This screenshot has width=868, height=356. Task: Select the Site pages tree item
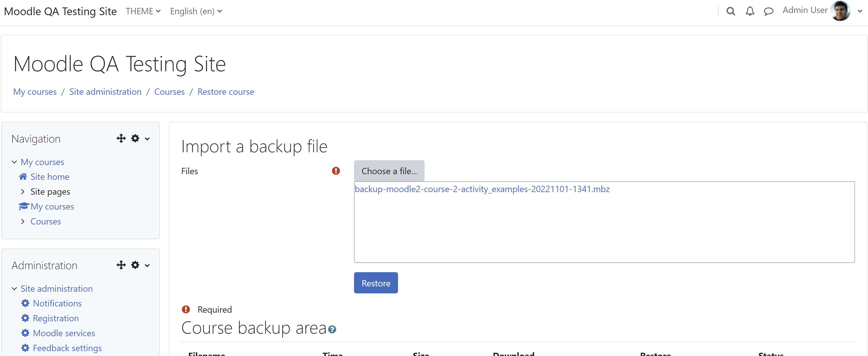(x=50, y=192)
